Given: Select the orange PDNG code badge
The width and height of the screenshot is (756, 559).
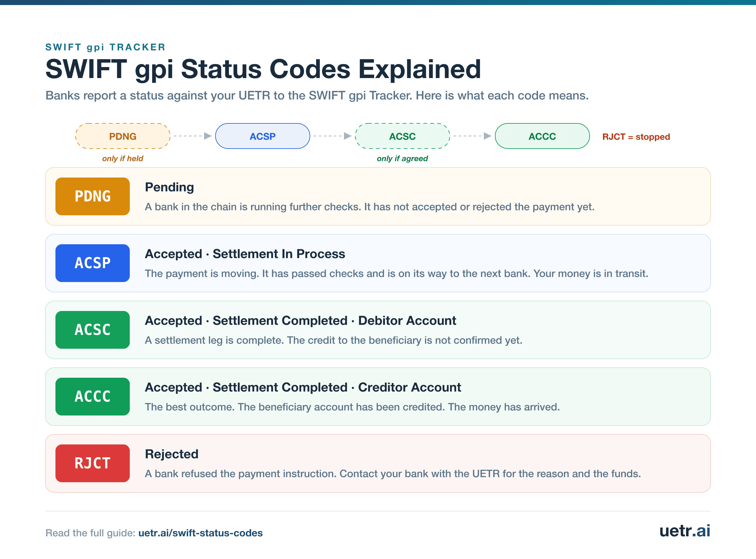Looking at the screenshot, I should (92, 196).
